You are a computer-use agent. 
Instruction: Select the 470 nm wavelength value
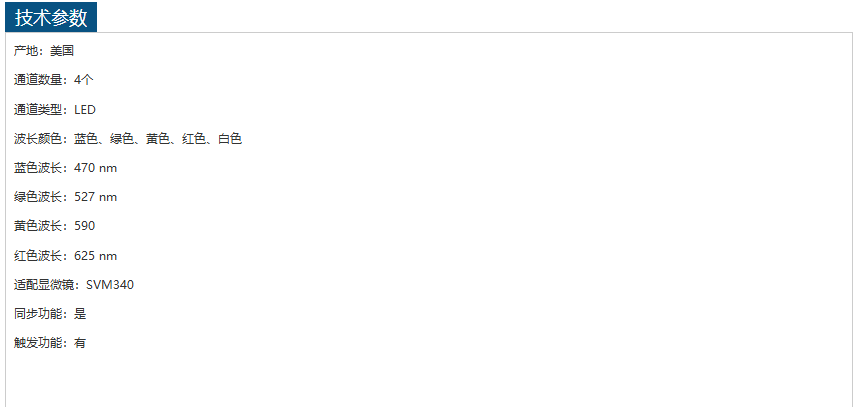pos(95,168)
